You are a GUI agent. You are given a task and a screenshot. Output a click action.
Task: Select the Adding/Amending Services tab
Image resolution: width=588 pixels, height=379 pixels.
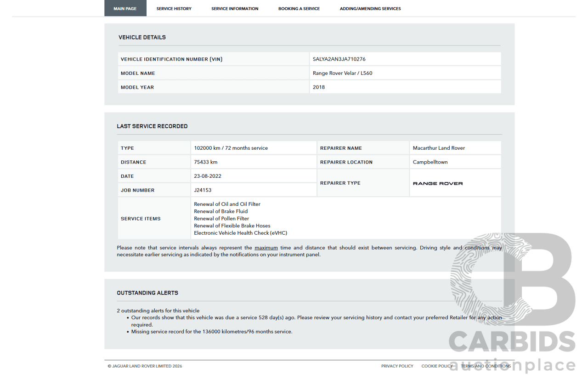[x=370, y=8]
